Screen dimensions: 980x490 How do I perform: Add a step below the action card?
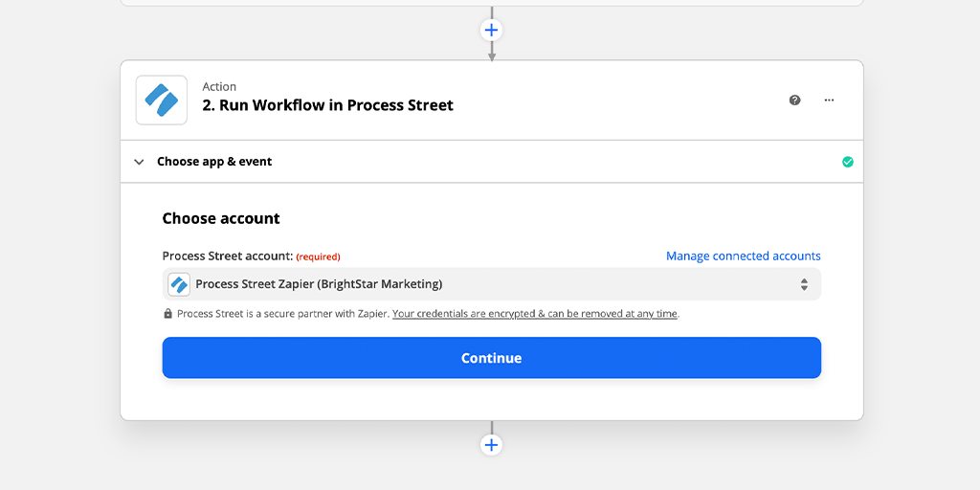coord(491,445)
